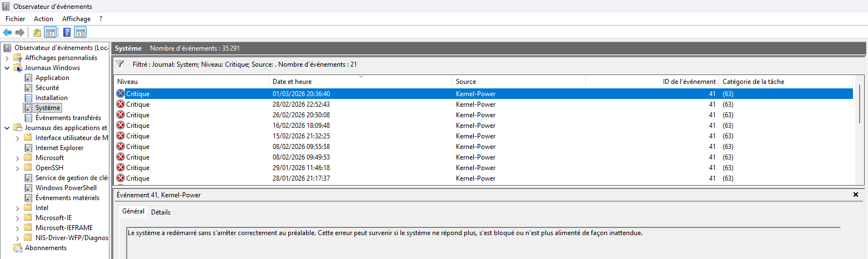Switch to the Détails tab
Viewport: 868px width, 259px height.
pos(161,212)
